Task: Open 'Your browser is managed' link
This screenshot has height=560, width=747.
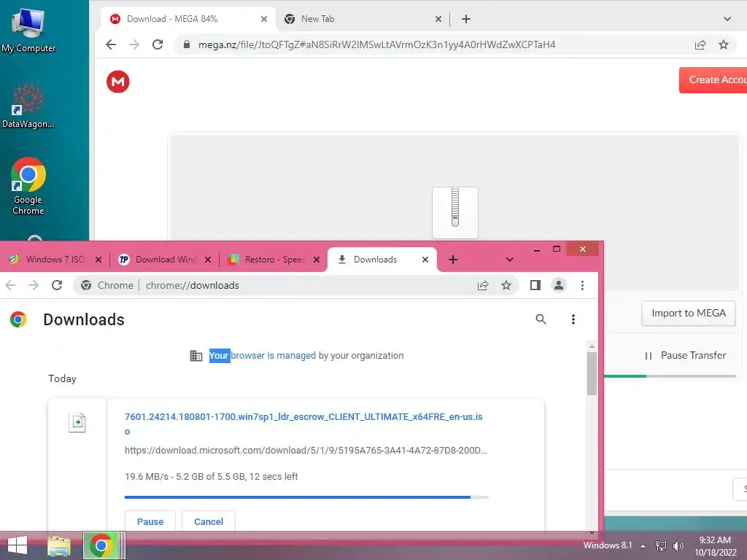Action: (x=263, y=356)
